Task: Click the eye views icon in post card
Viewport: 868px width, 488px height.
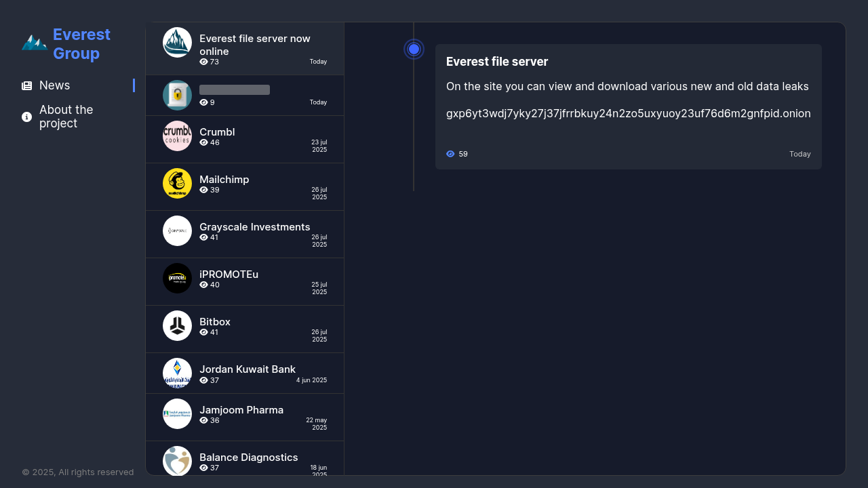Action: pyautogui.click(x=450, y=154)
